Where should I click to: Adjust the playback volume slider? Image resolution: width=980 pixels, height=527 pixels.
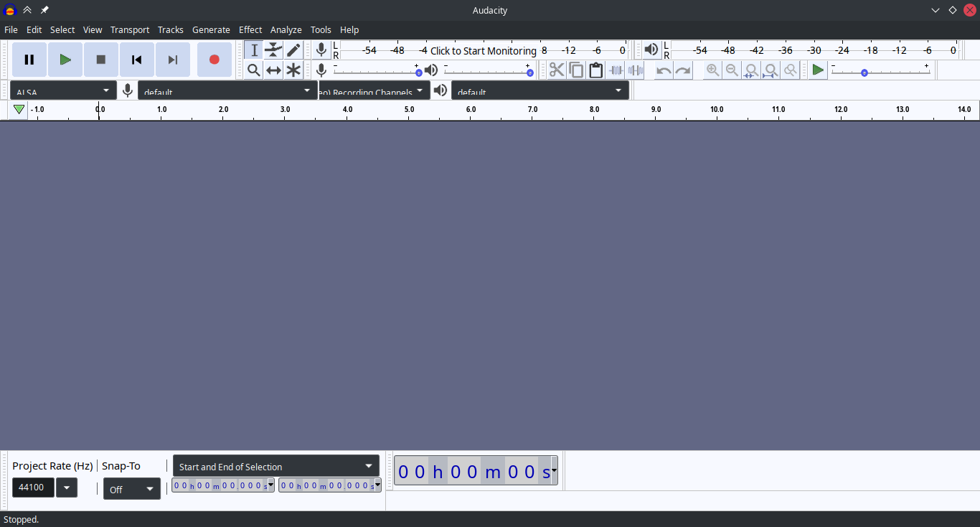pos(489,70)
